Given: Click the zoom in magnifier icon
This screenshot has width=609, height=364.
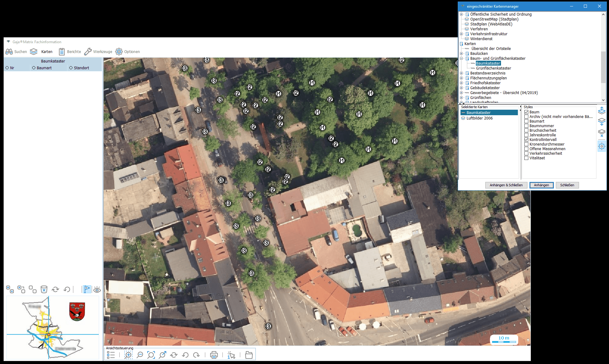Looking at the screenshot, I should click(128, 355).
